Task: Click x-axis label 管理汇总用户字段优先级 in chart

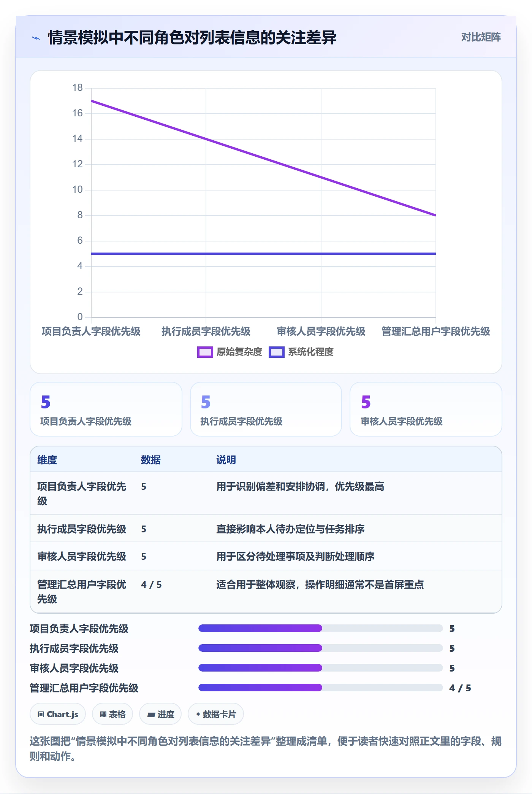Action: (x=435, y=331)
